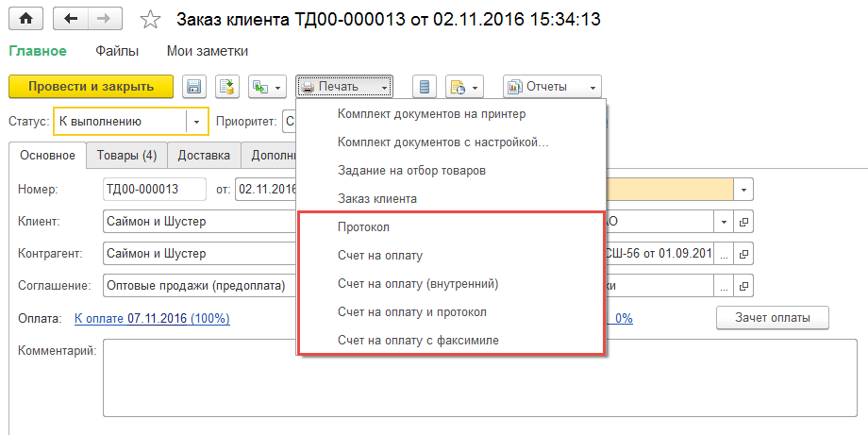This screenshot has height=435, width=868.
Task: Expand the highlighted yellow field dropdown arrow
Action: pyautogui.click(x=744, y=189)
